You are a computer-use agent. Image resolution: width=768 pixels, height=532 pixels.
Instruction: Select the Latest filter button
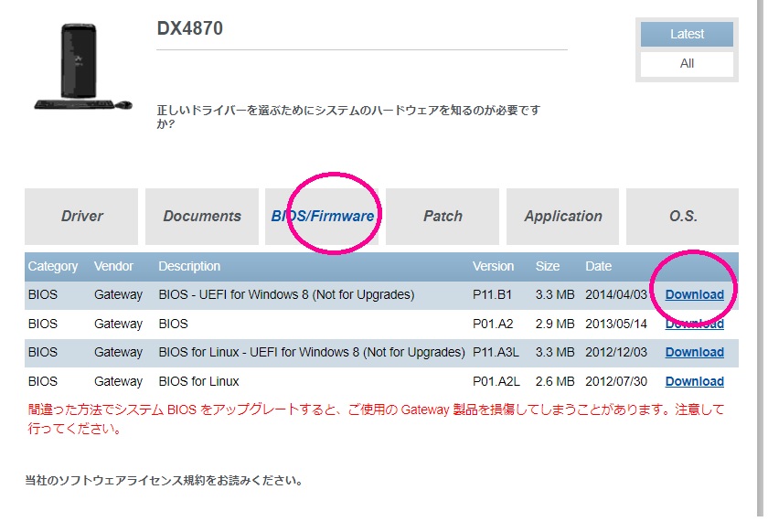[687, 34]
